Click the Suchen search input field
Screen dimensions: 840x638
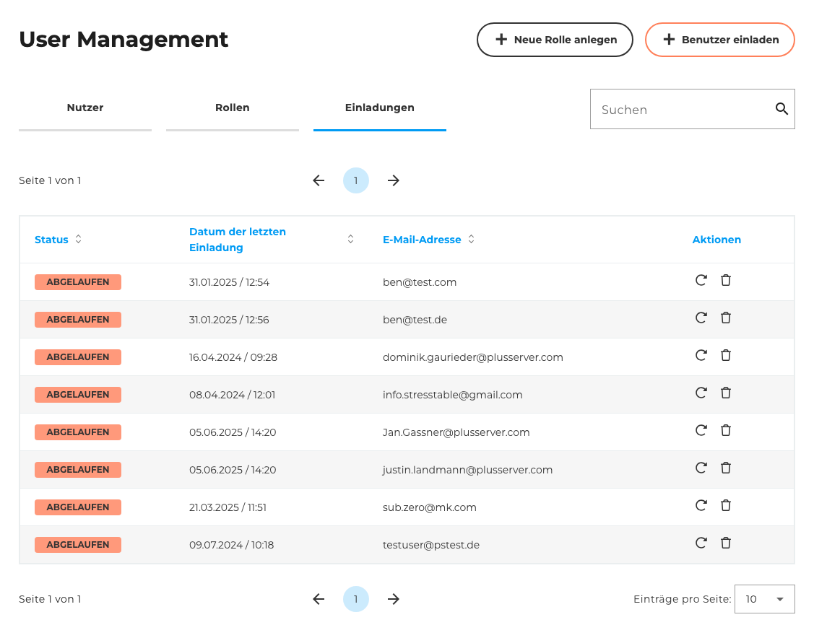[x=679, y=109]
